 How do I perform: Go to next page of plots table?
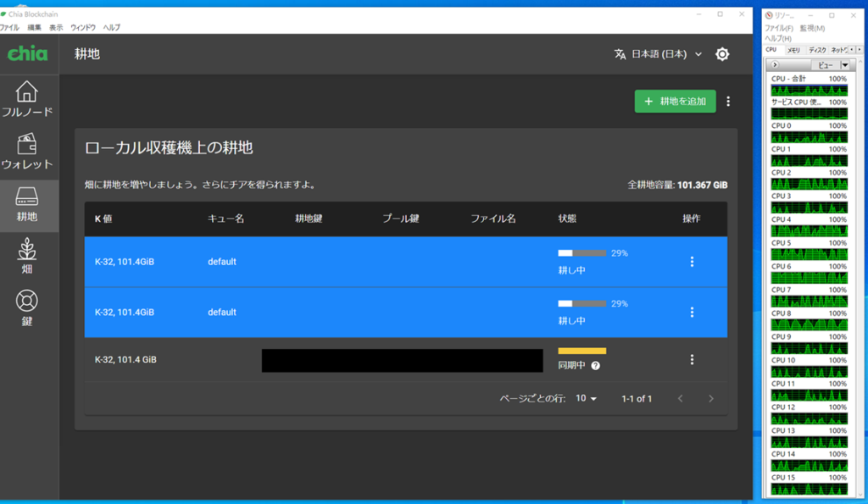click(x=711, y=398)
